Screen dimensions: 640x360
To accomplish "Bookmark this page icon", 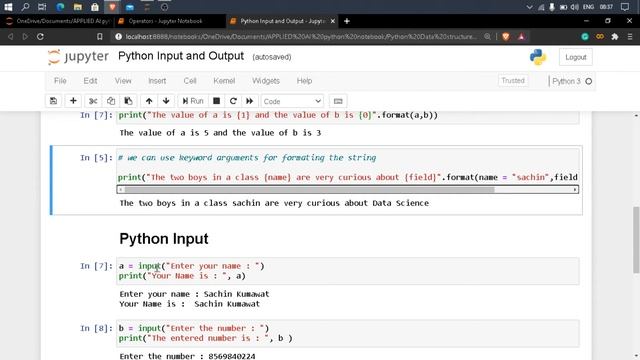I will (100, 36).
